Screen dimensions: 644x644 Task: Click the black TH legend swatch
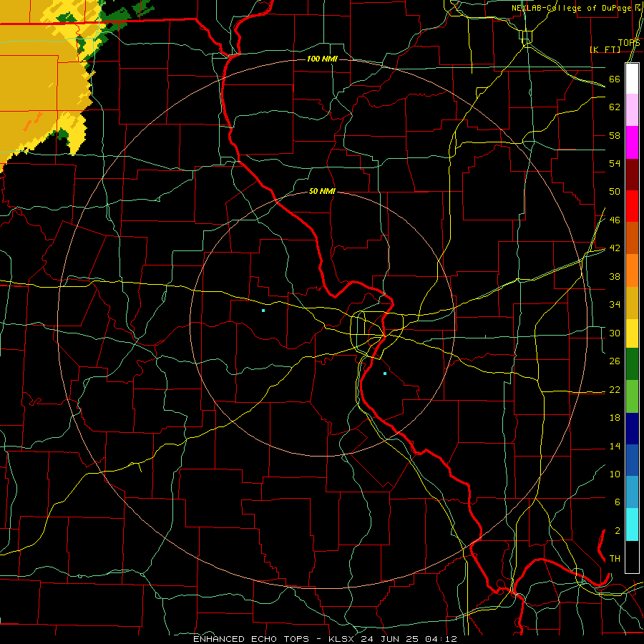pos(632,557)
